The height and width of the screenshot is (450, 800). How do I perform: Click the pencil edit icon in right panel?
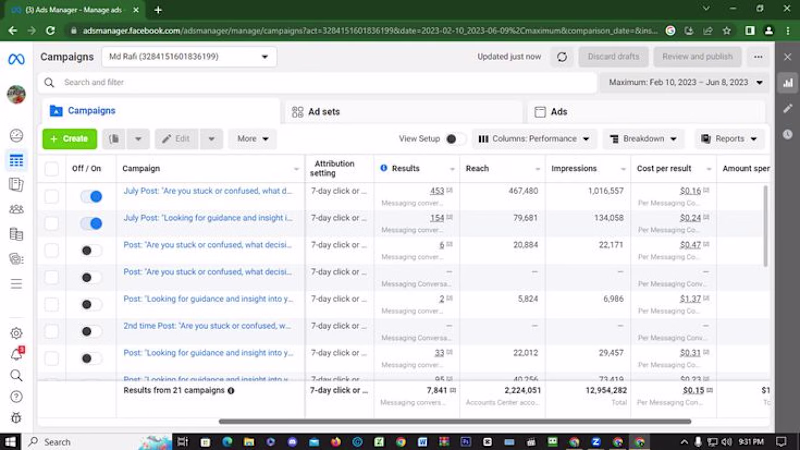[x=786, y=109]
